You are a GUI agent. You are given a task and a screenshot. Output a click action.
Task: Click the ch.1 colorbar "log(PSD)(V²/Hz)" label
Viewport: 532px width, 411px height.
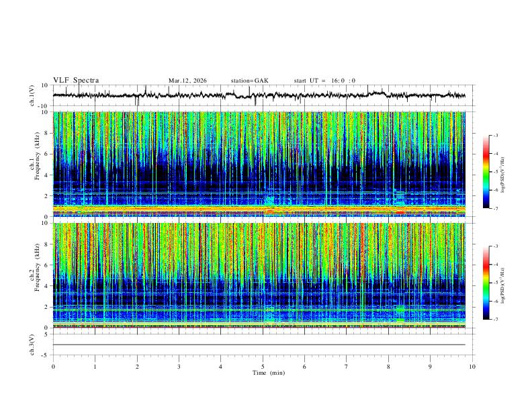point(502,175)
